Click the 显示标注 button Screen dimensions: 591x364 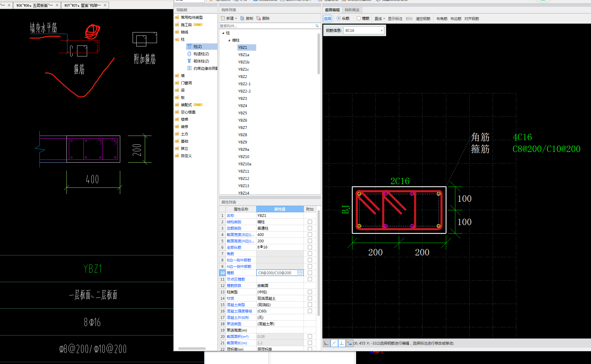coord(395,19)
